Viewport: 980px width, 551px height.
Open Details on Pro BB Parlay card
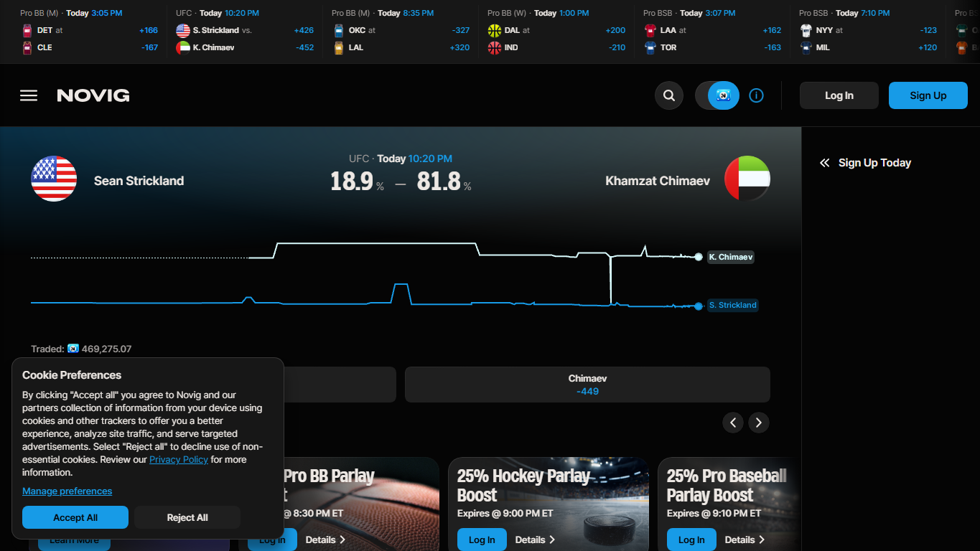(x=326, y=540)
